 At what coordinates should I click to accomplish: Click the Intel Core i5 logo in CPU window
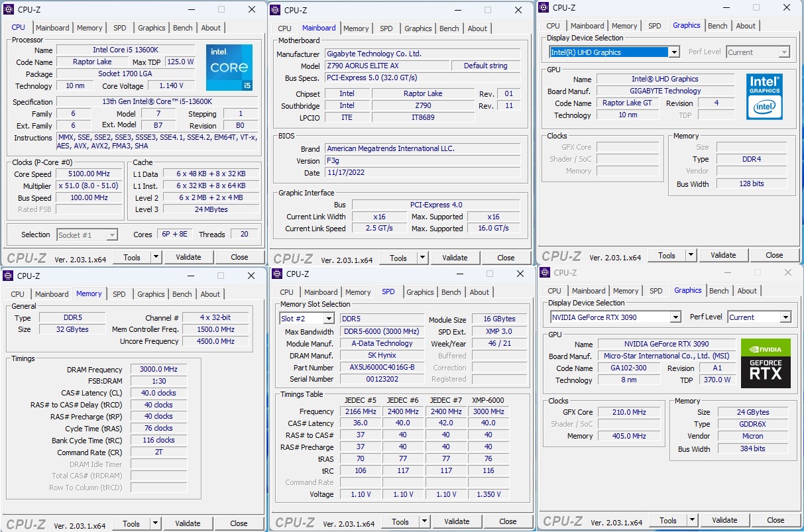[x=229, y=68]
